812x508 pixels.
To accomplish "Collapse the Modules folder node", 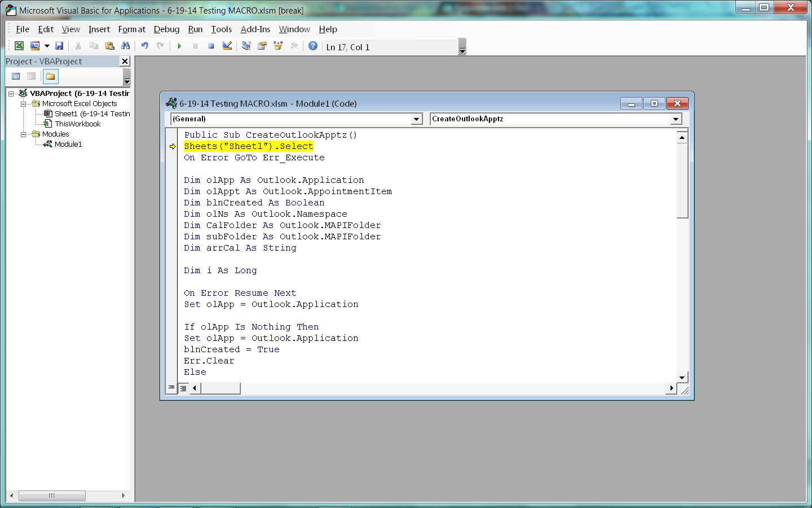I will [23, 134].
